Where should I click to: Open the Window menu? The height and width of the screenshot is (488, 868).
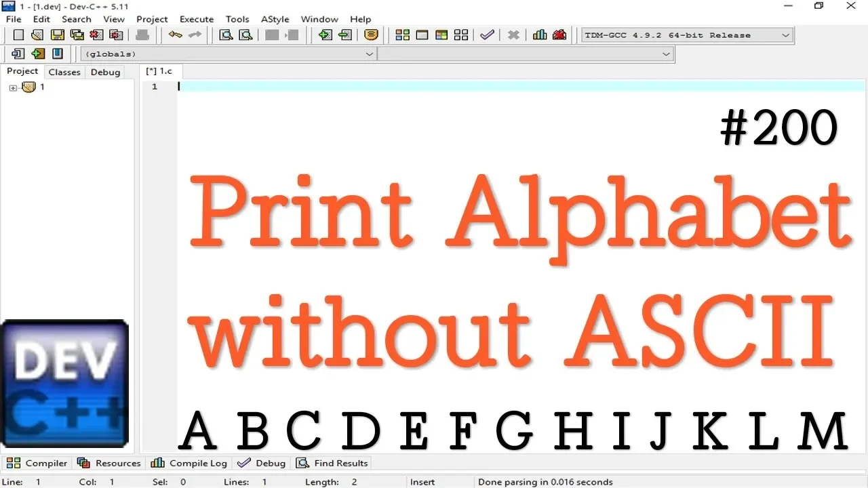click(319, 19)
